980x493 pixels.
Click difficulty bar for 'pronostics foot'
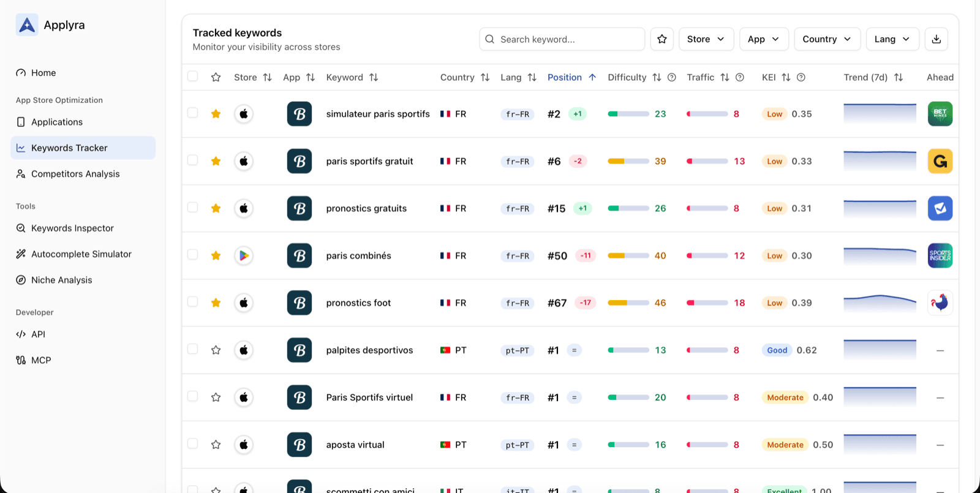click(628, 303)
